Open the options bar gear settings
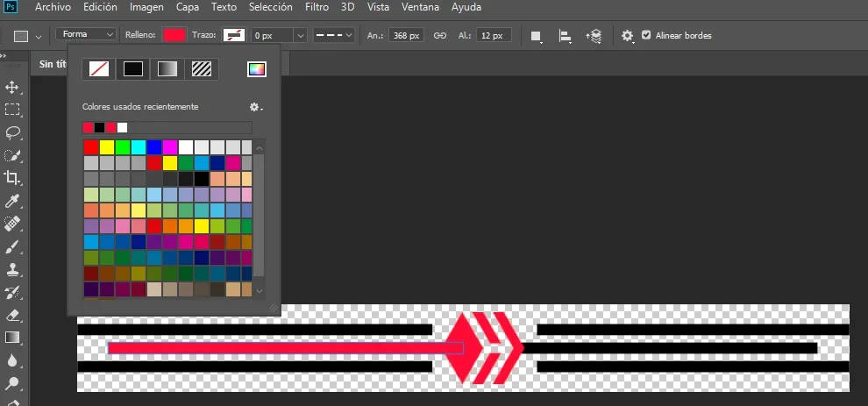Screen dimensions: 868x406 [x=627, y=36]
